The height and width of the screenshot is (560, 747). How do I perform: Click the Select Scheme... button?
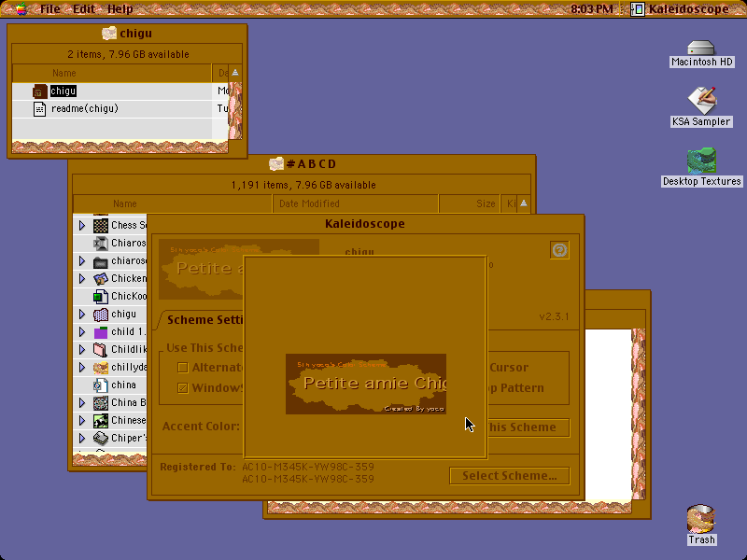[509, 476]
